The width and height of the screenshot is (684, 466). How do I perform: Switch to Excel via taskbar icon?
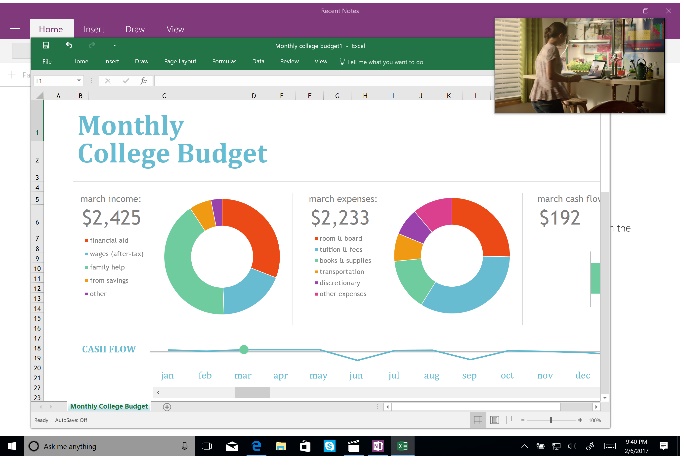click(403, 446)
